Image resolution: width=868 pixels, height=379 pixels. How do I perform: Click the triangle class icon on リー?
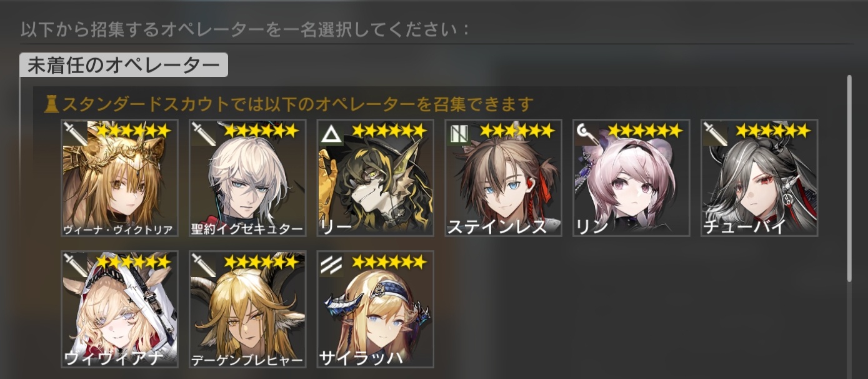[331, 133]
